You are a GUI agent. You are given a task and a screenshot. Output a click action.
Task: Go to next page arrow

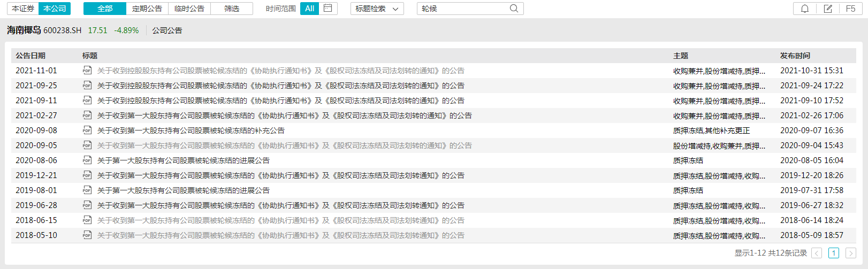coord(850,253)
